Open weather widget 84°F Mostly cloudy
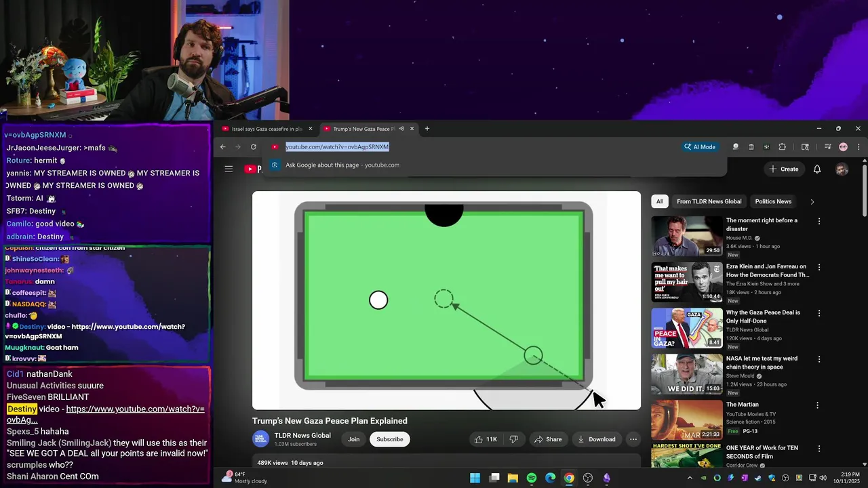 pos(245,478)
